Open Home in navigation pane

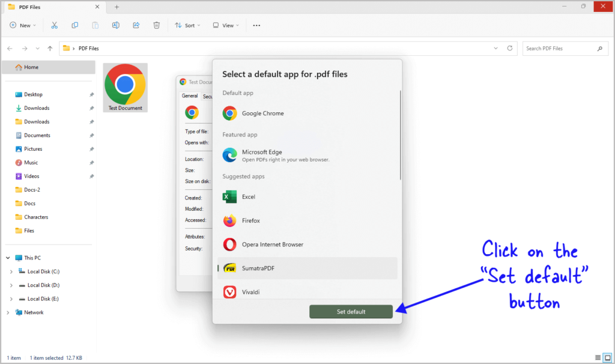pos(49,67)
